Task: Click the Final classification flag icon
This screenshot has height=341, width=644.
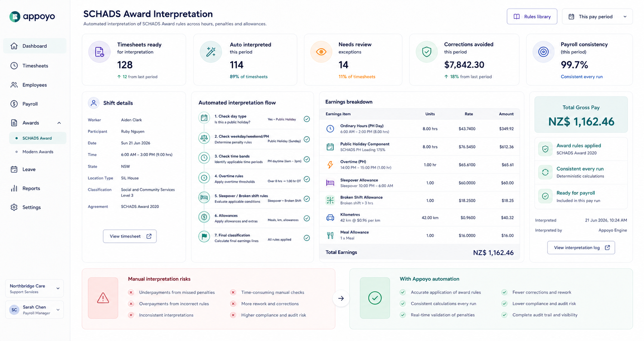Action: click(x=204, y=236)
